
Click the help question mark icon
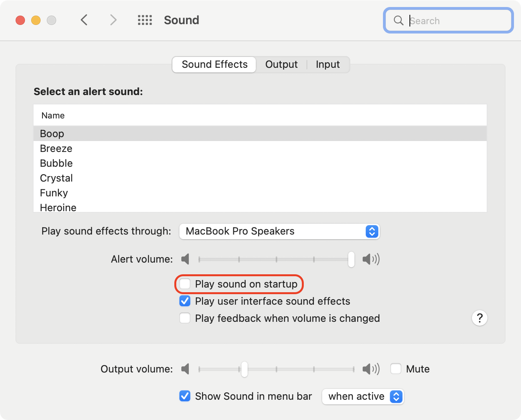[x=480, y=318]
